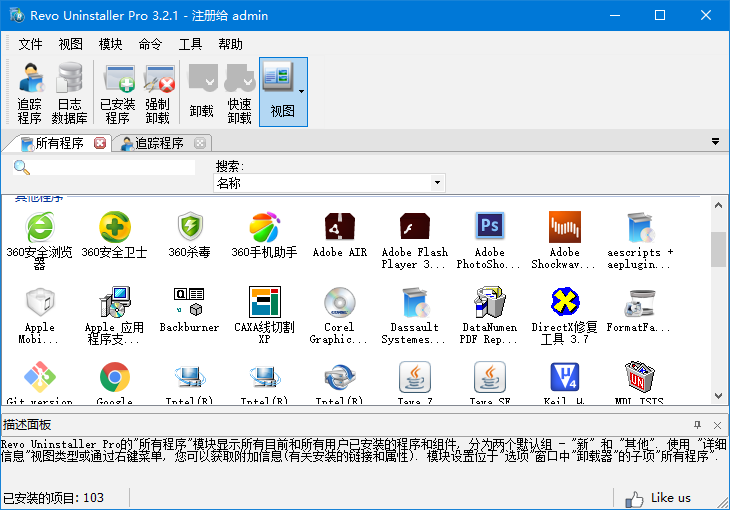Click the program list scroll down arrow
The height and width of the screenshot is (510, 730).
[718, 396]
